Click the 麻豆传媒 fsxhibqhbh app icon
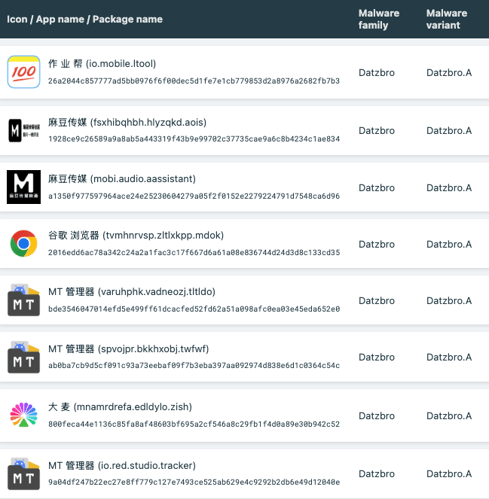The height and width of the screenshot is (499, 489). (x=24, y=130)
